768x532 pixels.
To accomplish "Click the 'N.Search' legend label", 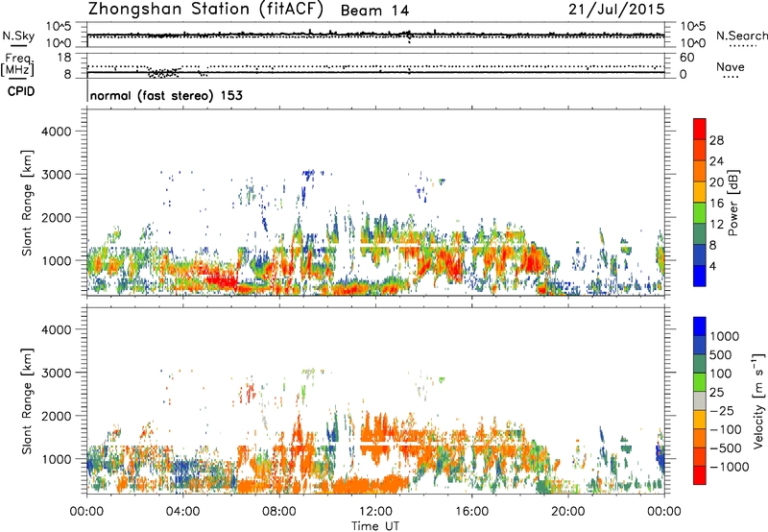I will (741, 36).
